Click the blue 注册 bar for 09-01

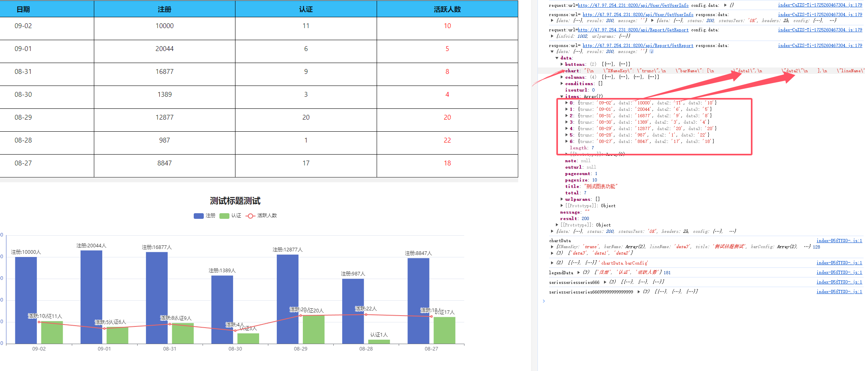pos(91,297)
